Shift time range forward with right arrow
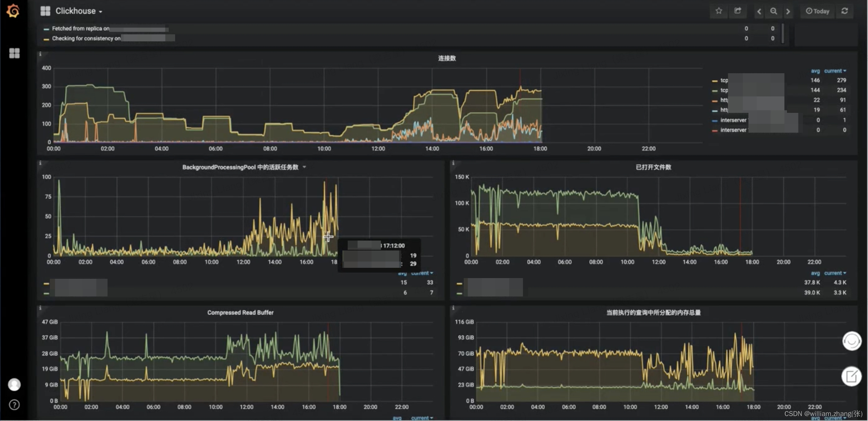 (788, 11)
